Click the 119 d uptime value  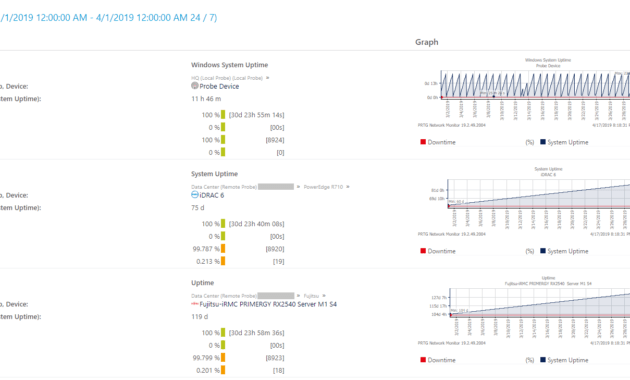pyautogui.click(x=200, y=317)
